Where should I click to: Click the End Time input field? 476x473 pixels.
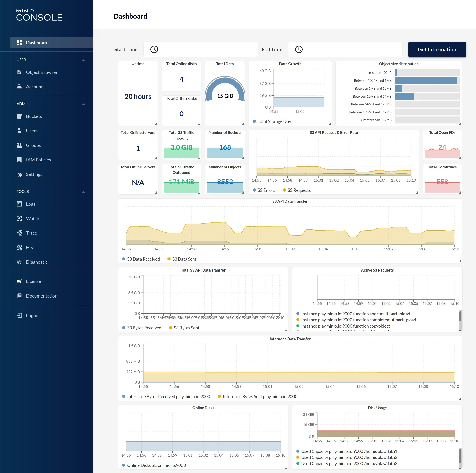pyautogui.click(x=345, y=49)
